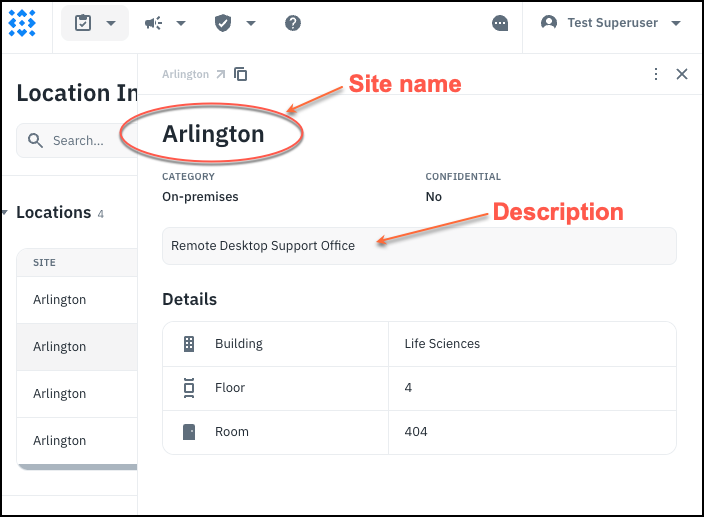This screenshot has width=704, height=517.
Task: Click the megaphone announcements icon
Action: click(153, 23)
